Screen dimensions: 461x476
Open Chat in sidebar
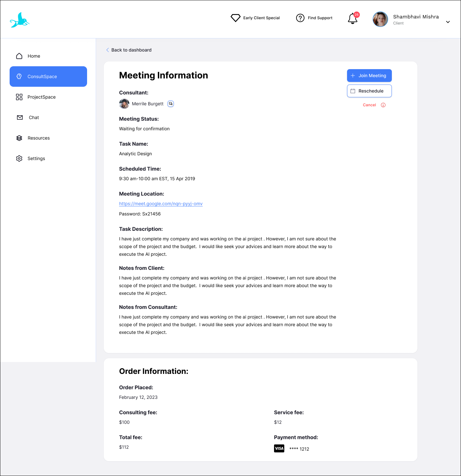[48, 117]
